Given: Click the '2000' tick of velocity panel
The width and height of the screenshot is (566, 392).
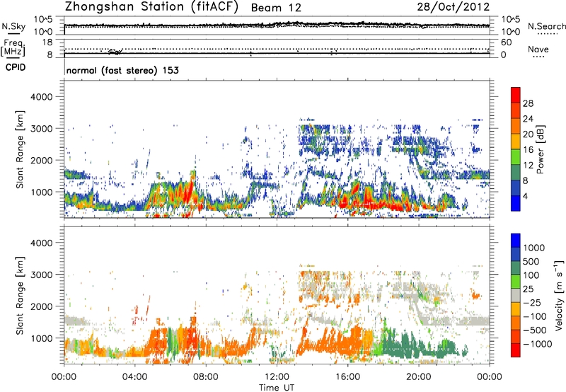Looking at the screenshot, I should point(41,306).
